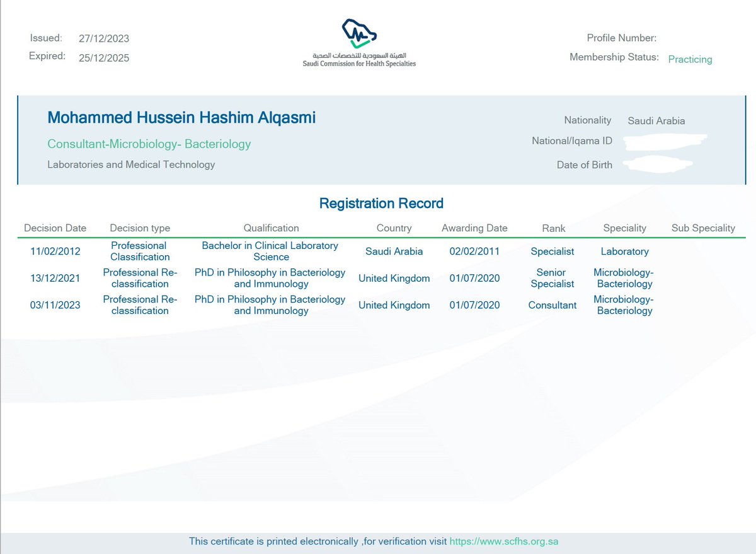The height and width of the screenshot is (554, 756).
Task: Click United Kingdom in the 03/11/2023 row
Action: [394, 305]
